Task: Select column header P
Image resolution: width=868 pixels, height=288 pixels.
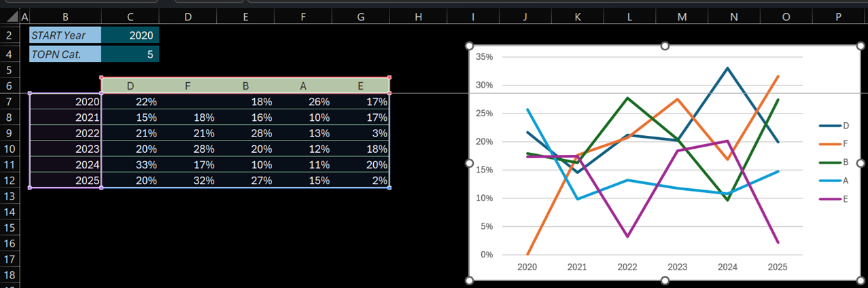Action: [838, 16]
